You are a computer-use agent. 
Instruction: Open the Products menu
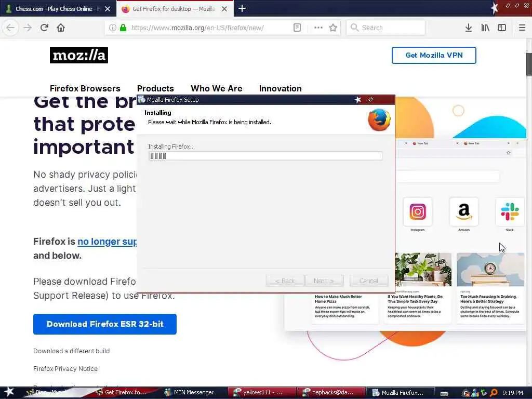[155, 88]
